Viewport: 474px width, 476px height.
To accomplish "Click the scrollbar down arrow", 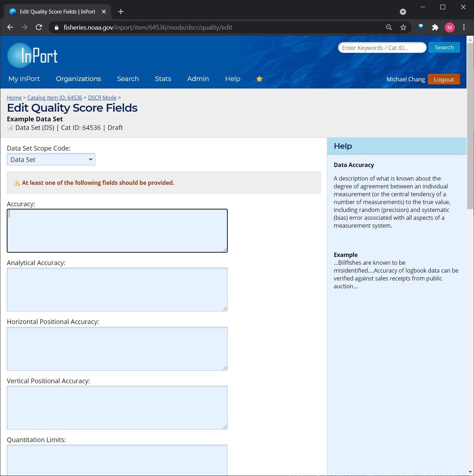I will (x=470, y=472).
